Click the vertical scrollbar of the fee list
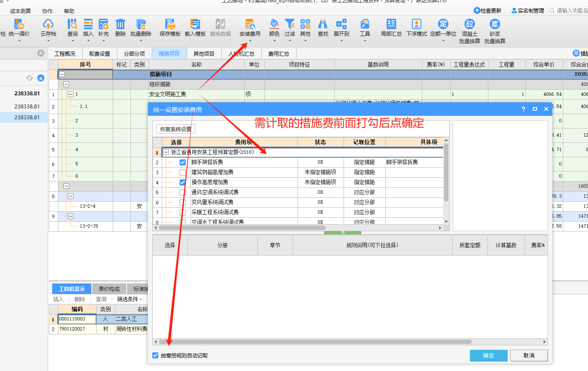The height and width of the screenshot is (371, 588). [x=446, y=172]
